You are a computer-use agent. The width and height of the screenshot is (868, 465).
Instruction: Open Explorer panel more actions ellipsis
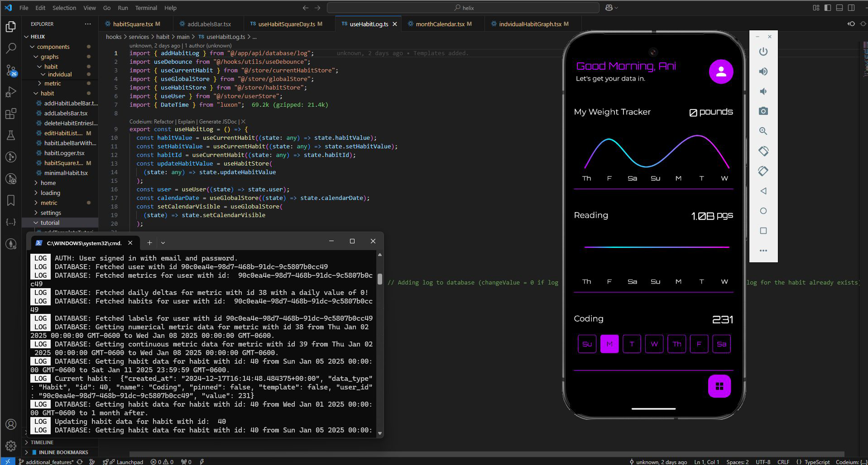(x=87, y=24)
